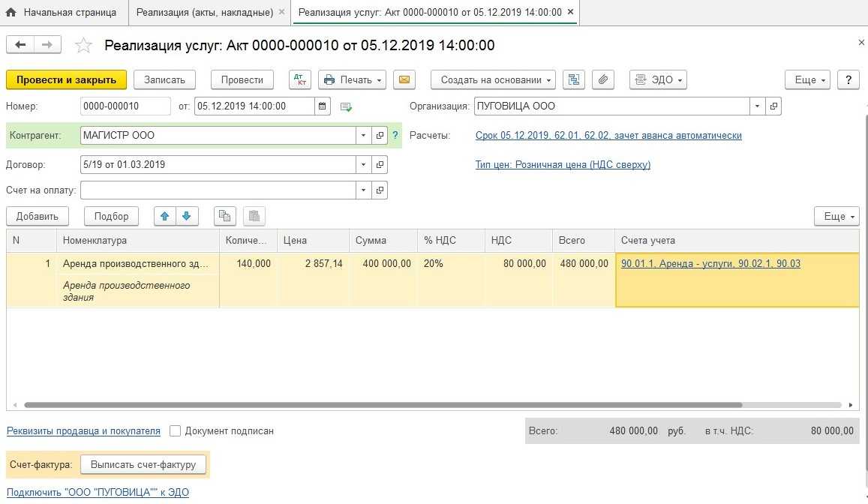Expand the Контрагент dropdown arrow
The image size is (868, 504).
pyautogui.click(x=363, y=136)
